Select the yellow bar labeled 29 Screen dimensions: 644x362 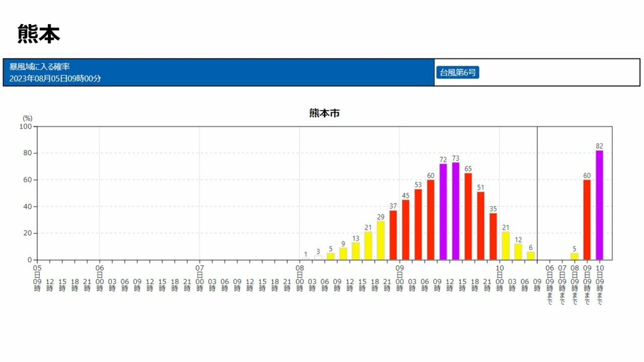point(381,240)
